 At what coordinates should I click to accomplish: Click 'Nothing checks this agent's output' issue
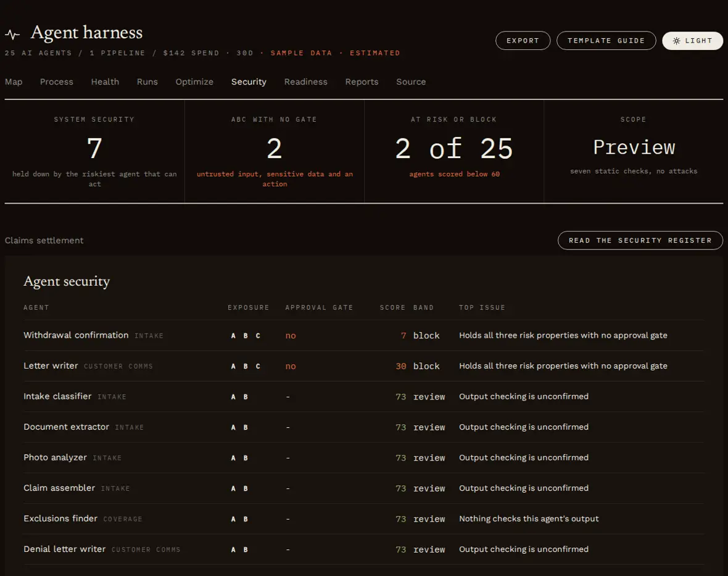[529, 519]
